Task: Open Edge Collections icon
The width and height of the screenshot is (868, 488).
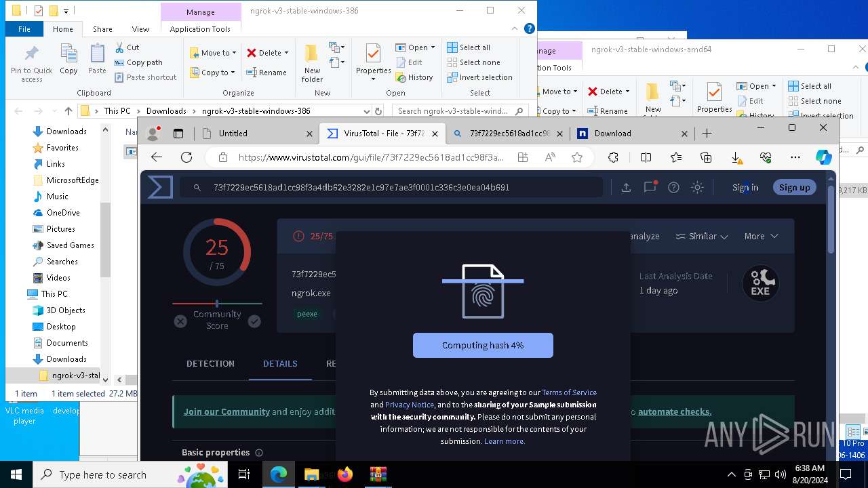Action: [x=706, y=157]
